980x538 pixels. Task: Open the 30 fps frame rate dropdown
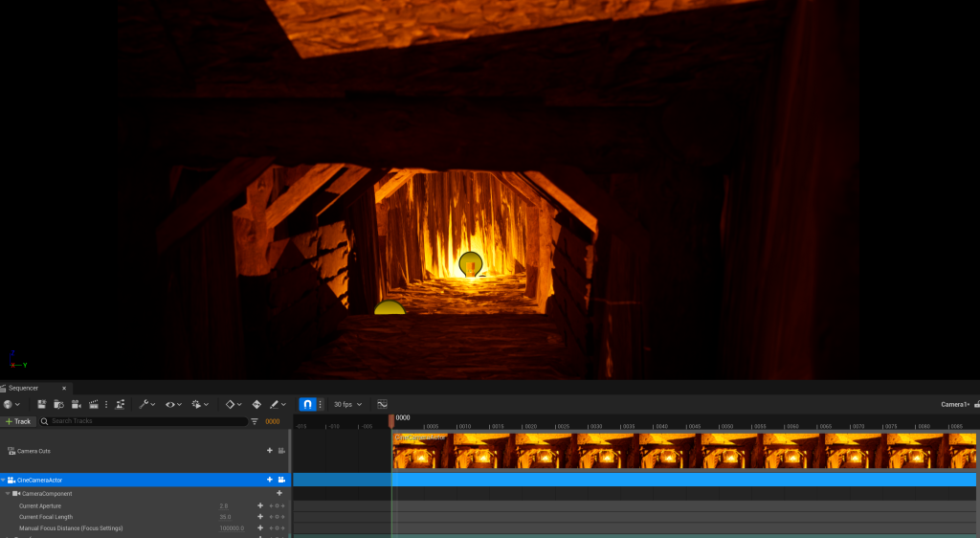coord(347,405)
